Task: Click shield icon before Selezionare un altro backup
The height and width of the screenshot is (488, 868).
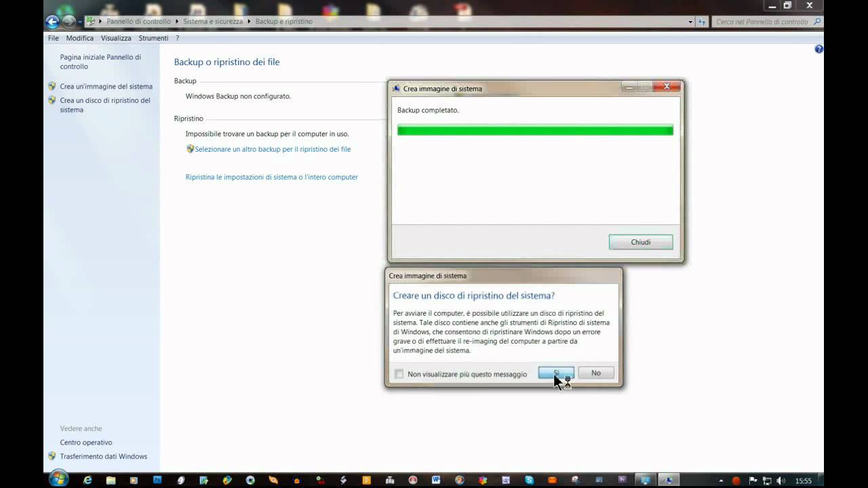Action: pos(190,149)
